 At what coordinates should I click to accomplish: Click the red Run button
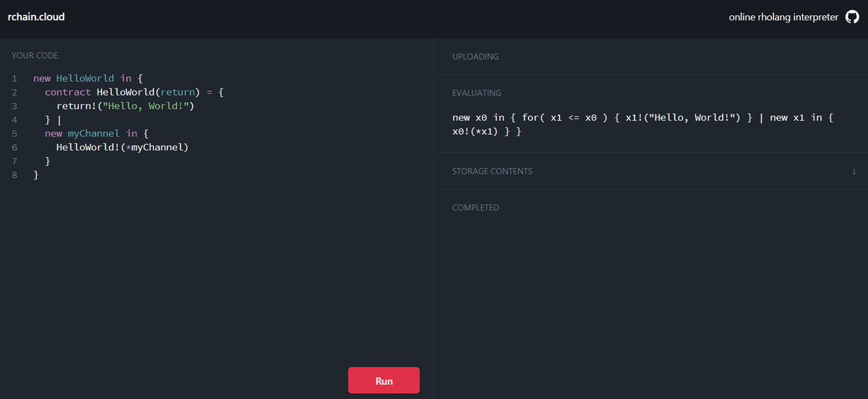[383, 380]
